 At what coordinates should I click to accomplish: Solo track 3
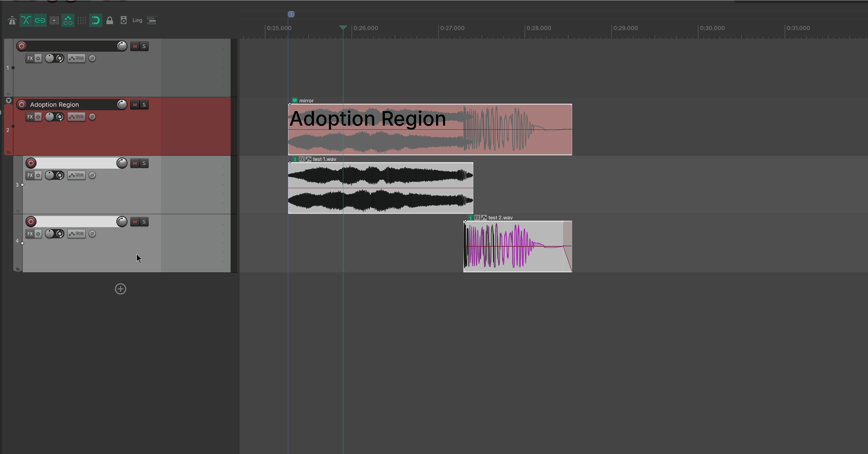(144, 163)
